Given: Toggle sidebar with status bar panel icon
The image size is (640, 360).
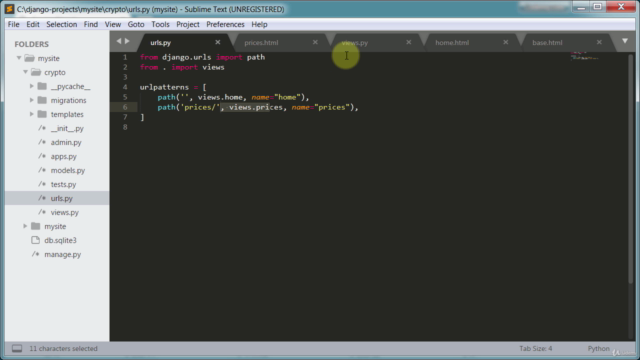Looking at the screenshot, I should pos(17,349).
